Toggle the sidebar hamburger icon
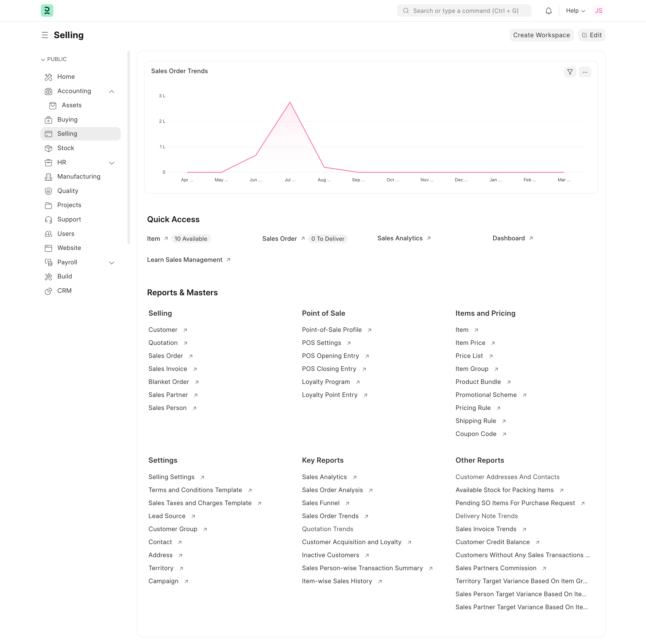 point(45,35)
